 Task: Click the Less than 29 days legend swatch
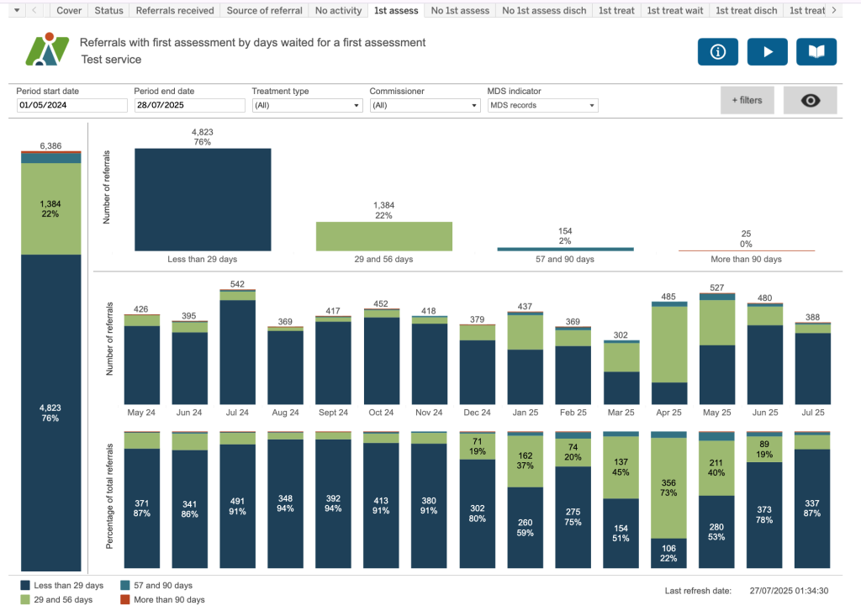26,586
